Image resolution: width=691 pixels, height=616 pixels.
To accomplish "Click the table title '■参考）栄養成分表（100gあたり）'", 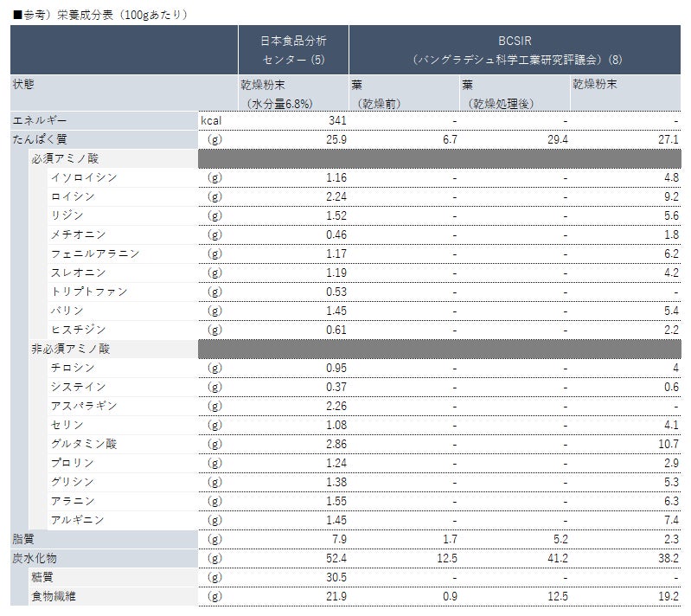I will point(100,15).
